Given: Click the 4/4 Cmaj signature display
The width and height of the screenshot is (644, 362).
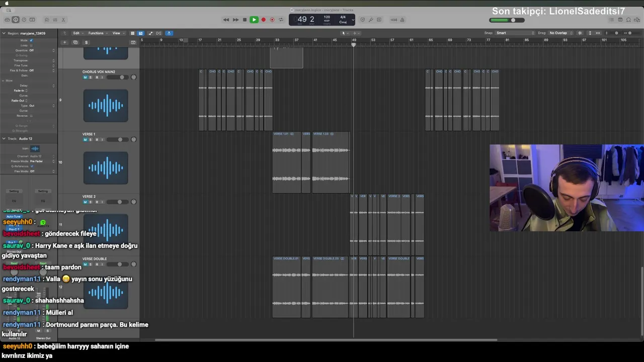Looking at the screenshot, I should 343,20.
